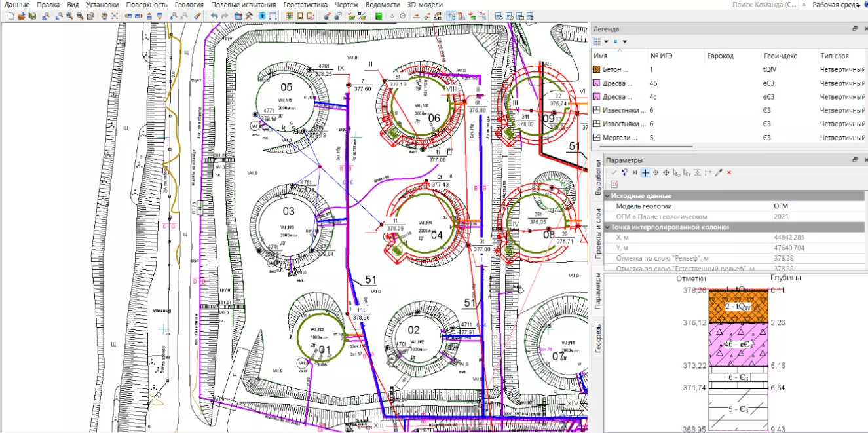
Task: Click the Бетон orange pattern swatch
Action: tap(597, 69)
